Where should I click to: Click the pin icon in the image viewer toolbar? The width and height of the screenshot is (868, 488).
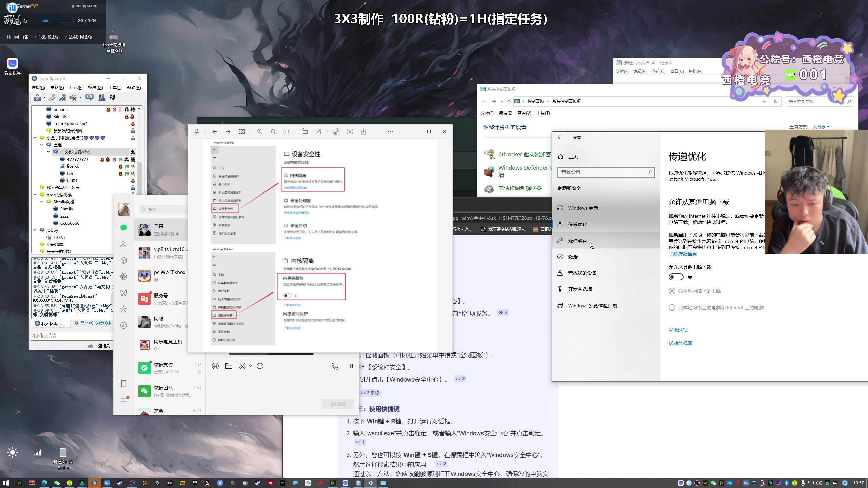tap(197, 131)
